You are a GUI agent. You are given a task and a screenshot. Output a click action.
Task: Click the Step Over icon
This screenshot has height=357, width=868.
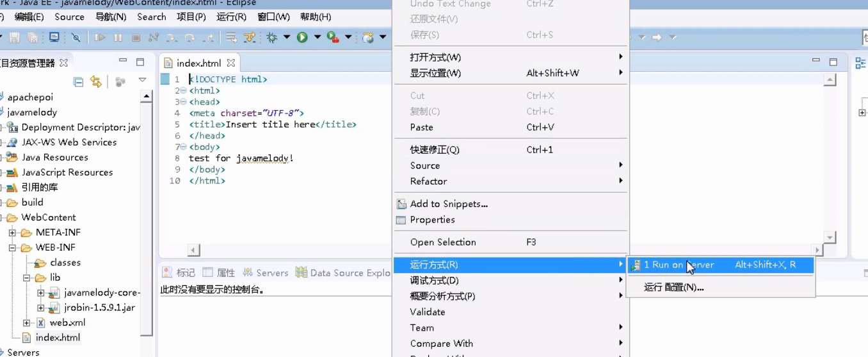tap(190, 38)
